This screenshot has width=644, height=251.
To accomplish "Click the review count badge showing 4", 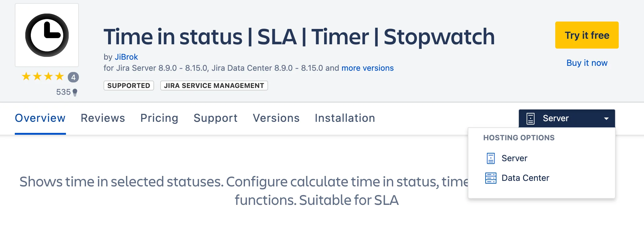I will coord(73,77).
